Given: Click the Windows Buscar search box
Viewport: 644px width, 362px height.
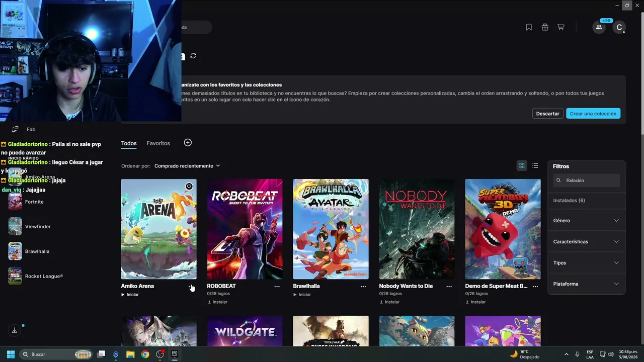Looking at the screenshot, I should pos(56,354).
